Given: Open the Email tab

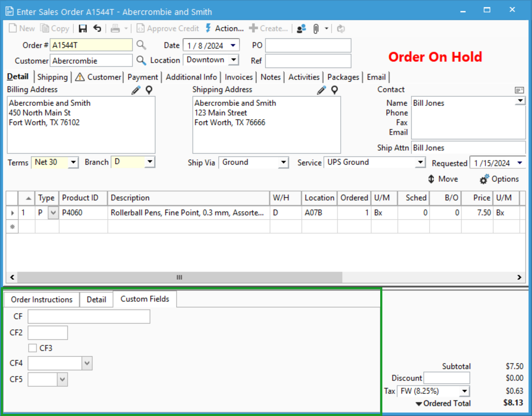Looking at the screenshot, I should (376, 77).
